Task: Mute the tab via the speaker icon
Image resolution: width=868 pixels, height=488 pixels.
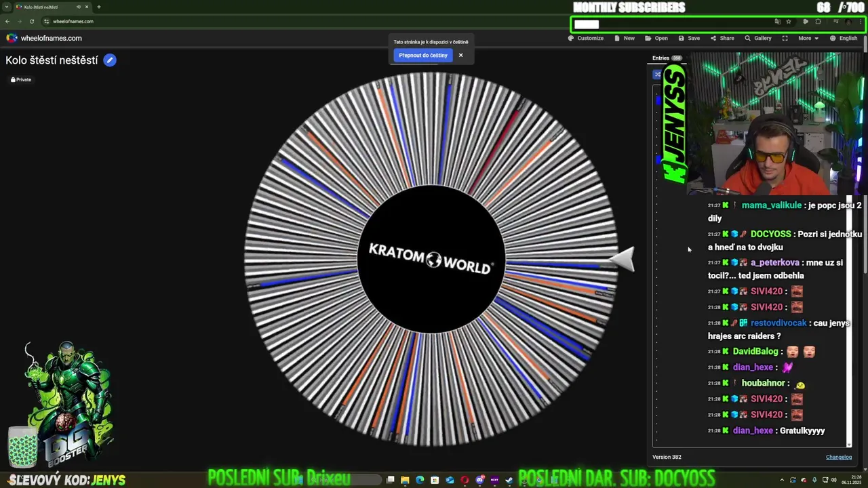Action: click(78, 7)
